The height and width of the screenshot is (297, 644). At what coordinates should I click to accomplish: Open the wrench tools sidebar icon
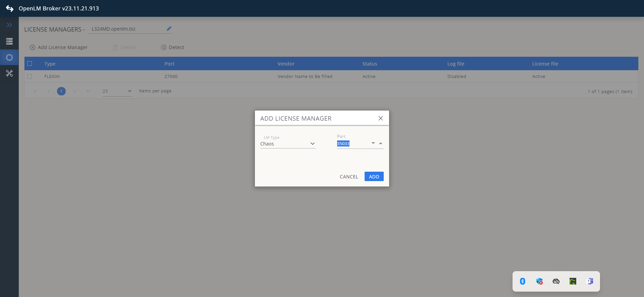pos(9,73)
